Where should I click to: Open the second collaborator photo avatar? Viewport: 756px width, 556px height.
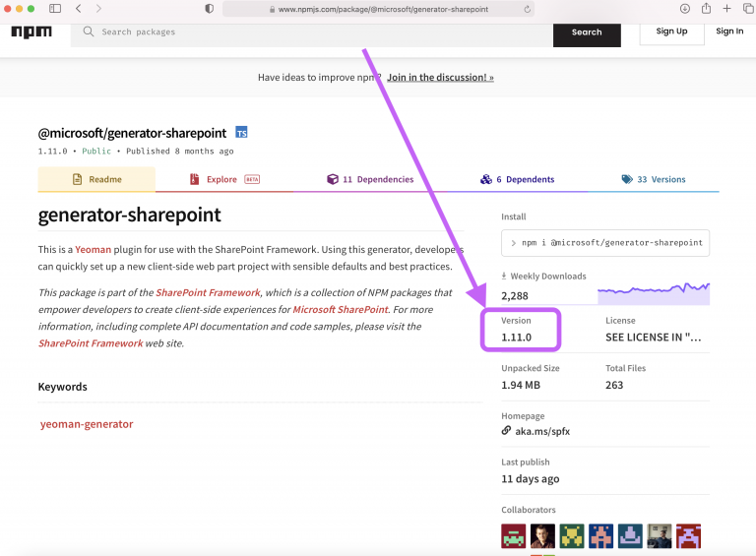[x=542, y=535]
